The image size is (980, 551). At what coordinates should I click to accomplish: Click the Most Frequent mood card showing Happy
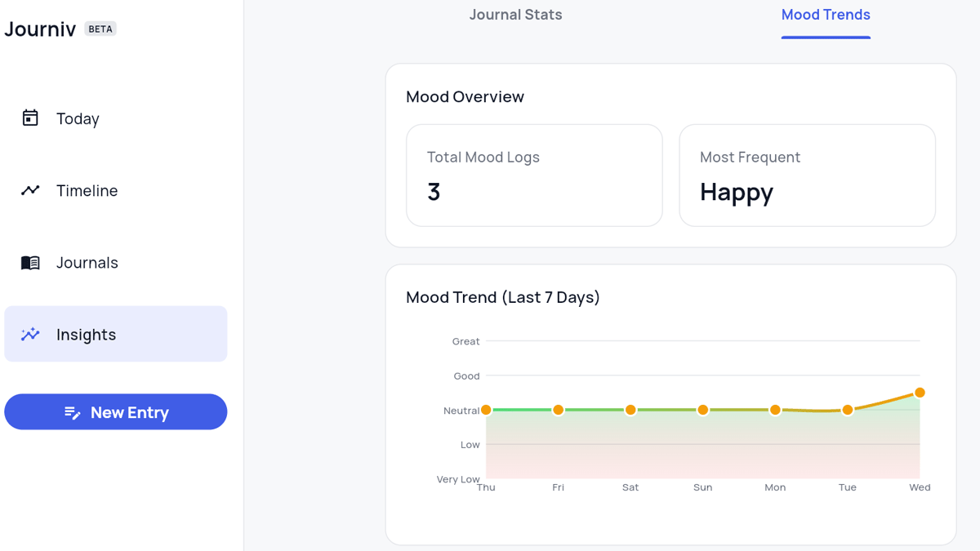click(x=807, y=175)
